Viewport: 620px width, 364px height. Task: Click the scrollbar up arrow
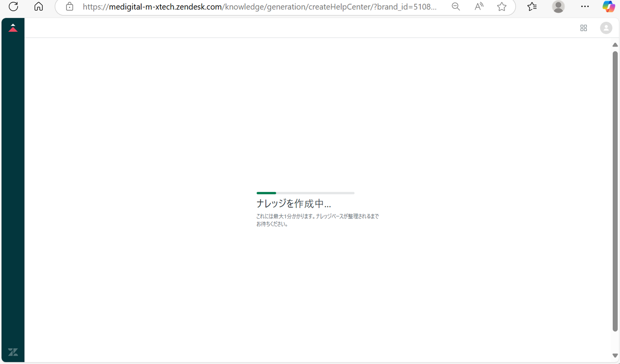[x=615, y=45]
